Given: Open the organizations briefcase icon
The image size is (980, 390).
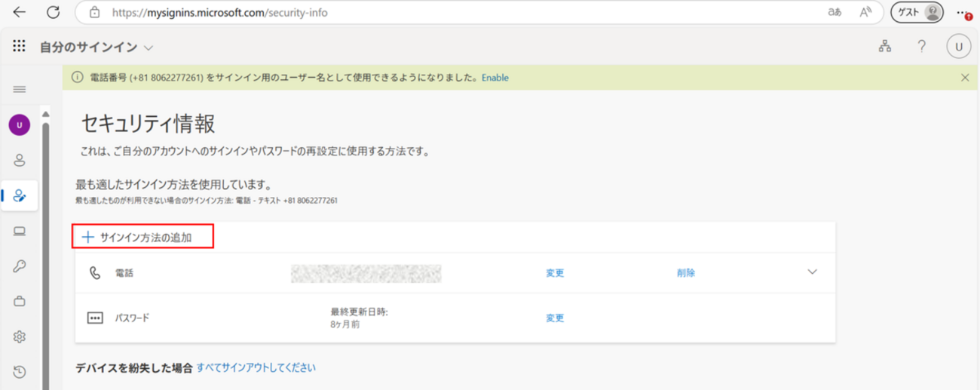Looking at the screenshot, I should [20, 301].
